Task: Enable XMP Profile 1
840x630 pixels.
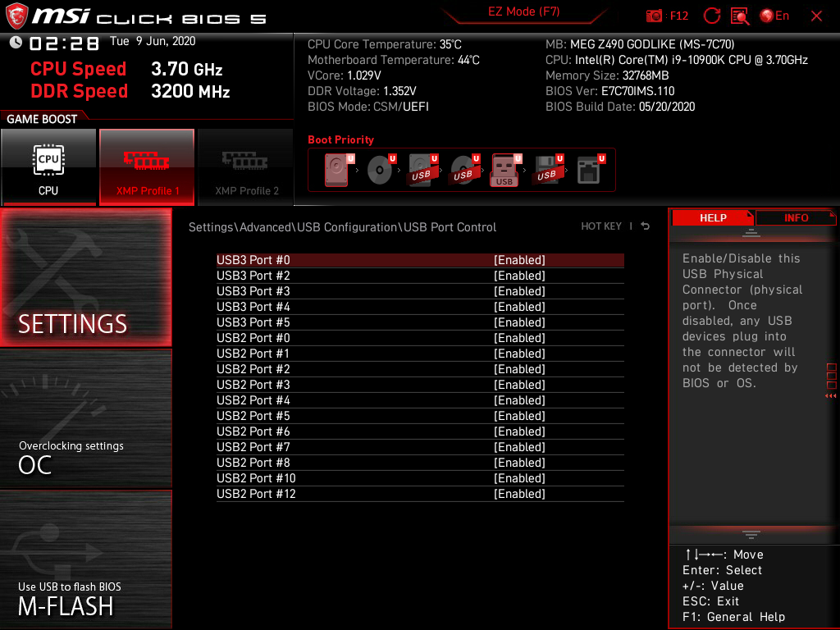Action: 147,167
